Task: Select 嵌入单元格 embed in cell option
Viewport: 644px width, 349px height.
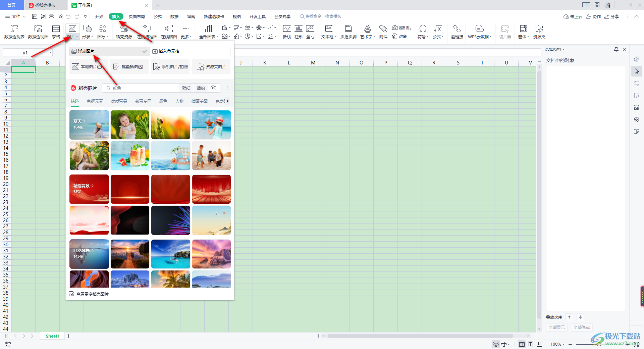Action: [190, 51]
